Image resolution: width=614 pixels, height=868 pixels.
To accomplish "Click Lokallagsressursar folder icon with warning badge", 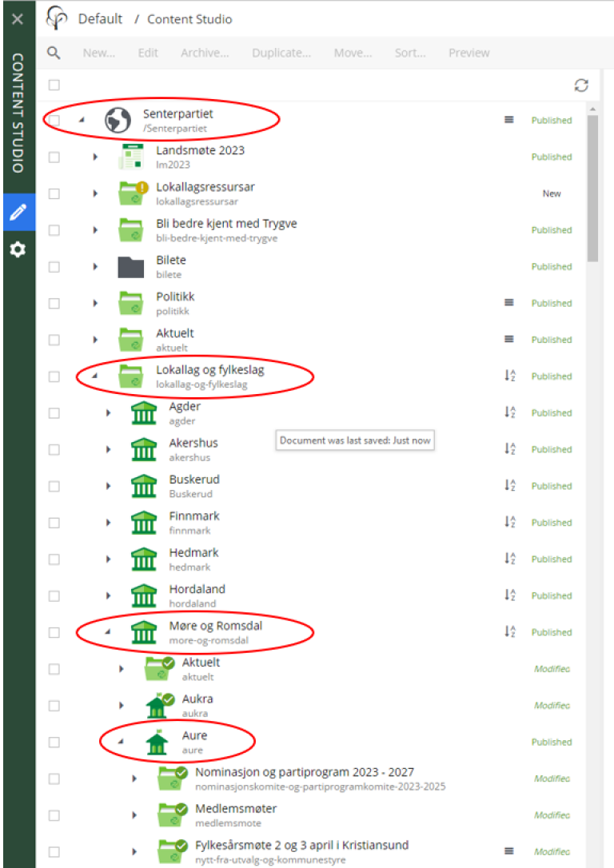I will tap(133, 193).
